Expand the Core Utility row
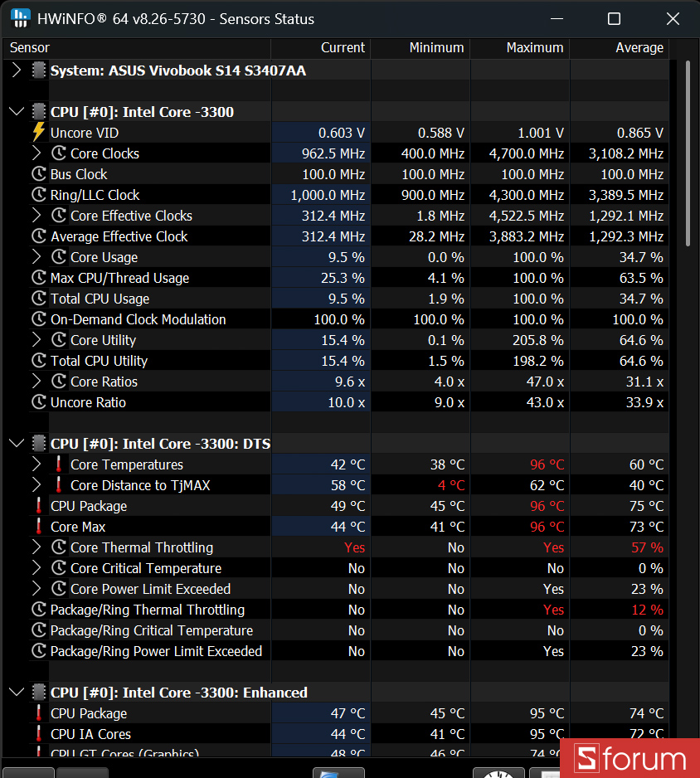 [x=36, y=340]
